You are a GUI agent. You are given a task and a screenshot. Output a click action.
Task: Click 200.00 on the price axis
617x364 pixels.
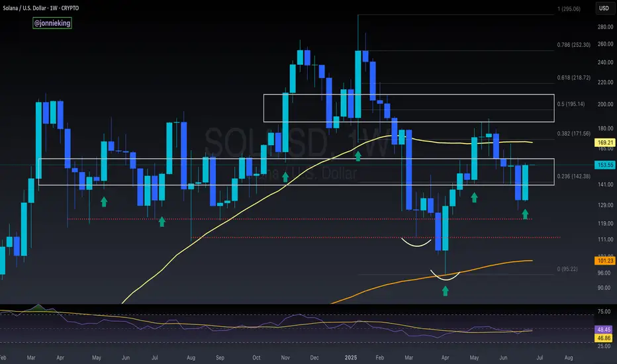pos(605,105)
